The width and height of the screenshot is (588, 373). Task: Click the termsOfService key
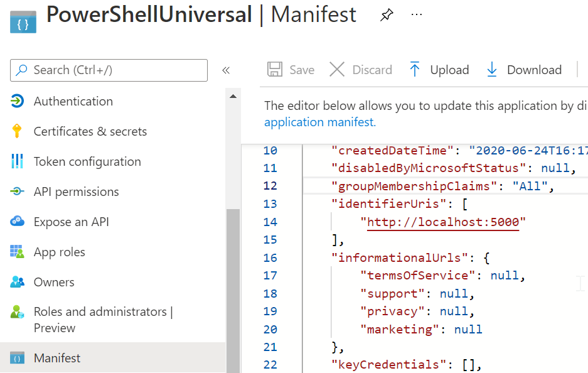tap(418, 276)
